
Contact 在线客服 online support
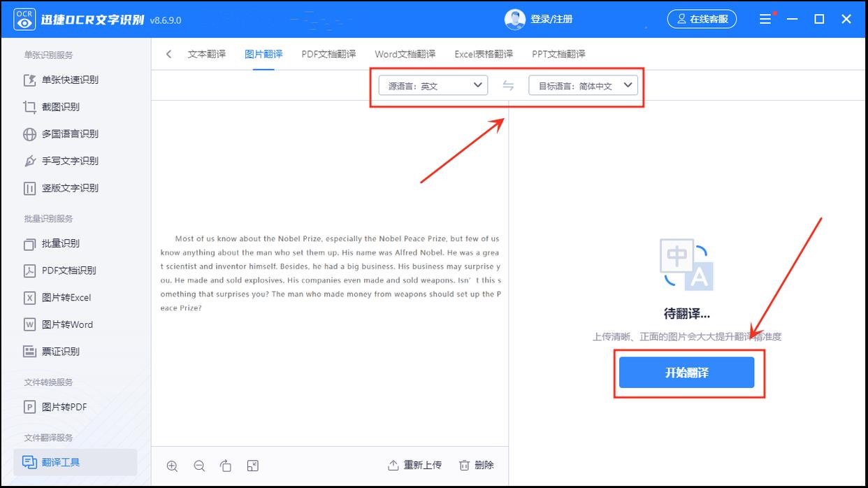click(702, 19)
